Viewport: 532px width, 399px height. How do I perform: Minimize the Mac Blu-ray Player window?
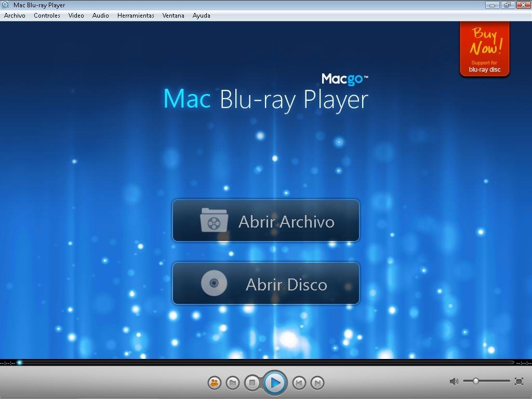[x=492, y=5]
